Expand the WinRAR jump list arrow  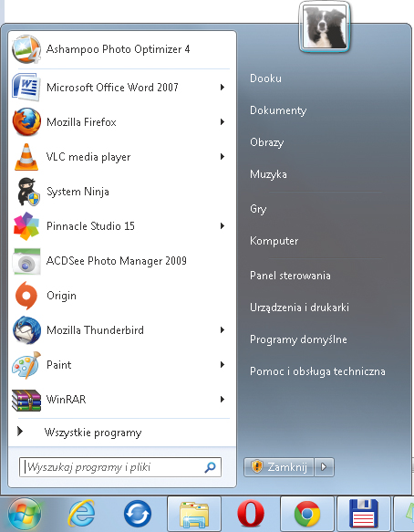click(223, 400)
